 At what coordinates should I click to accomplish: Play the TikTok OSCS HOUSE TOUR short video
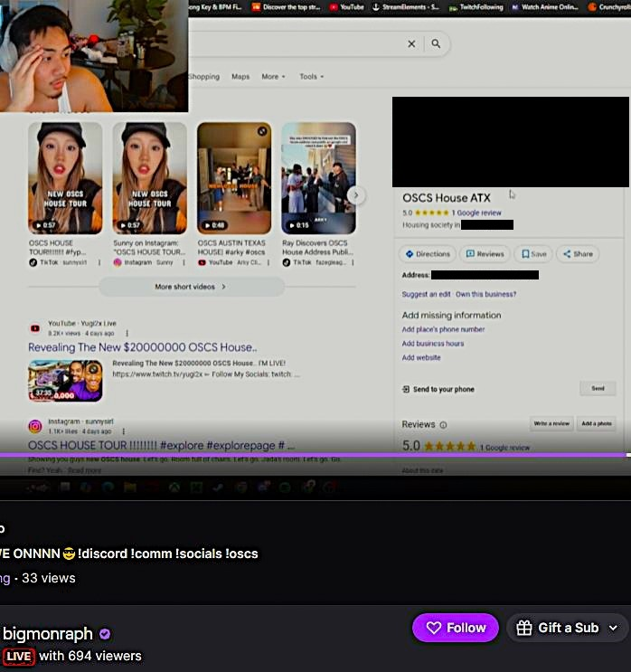[x=65, y=178]
